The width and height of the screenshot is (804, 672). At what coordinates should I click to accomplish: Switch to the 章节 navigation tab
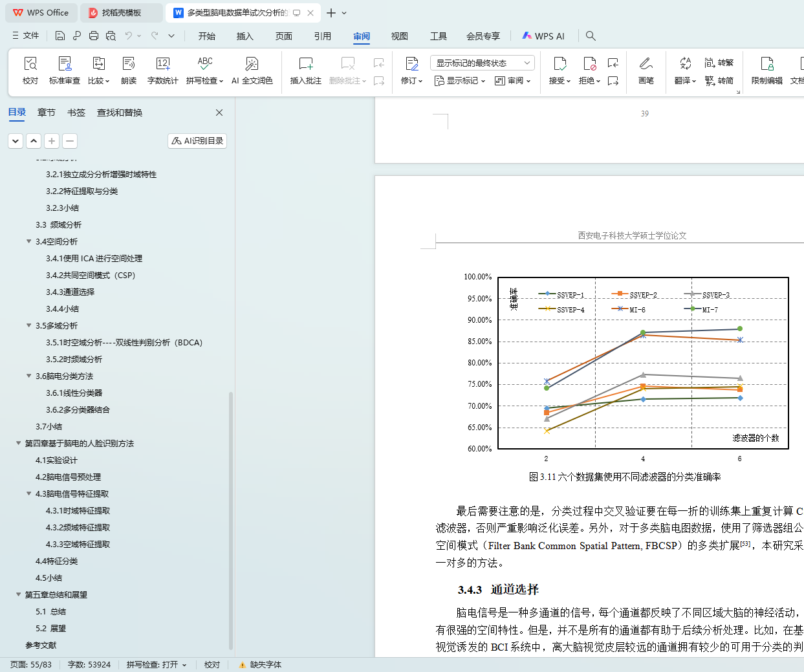pos(47,113)
